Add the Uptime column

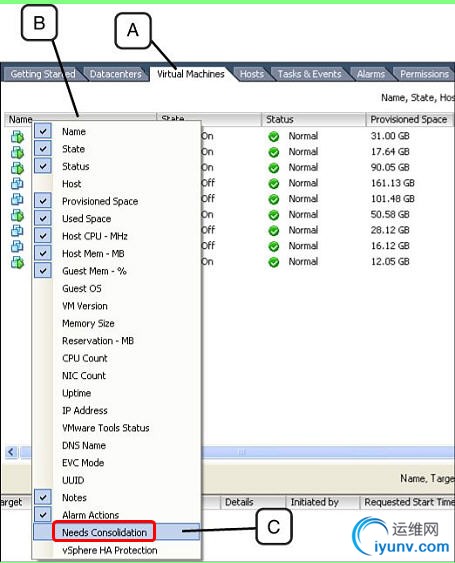click(x=117, y=393)
